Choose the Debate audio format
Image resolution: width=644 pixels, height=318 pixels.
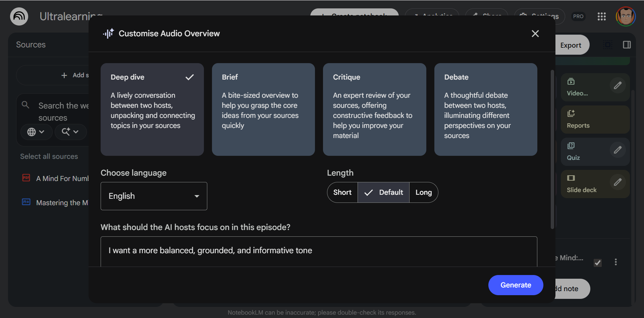pos(485,109)
